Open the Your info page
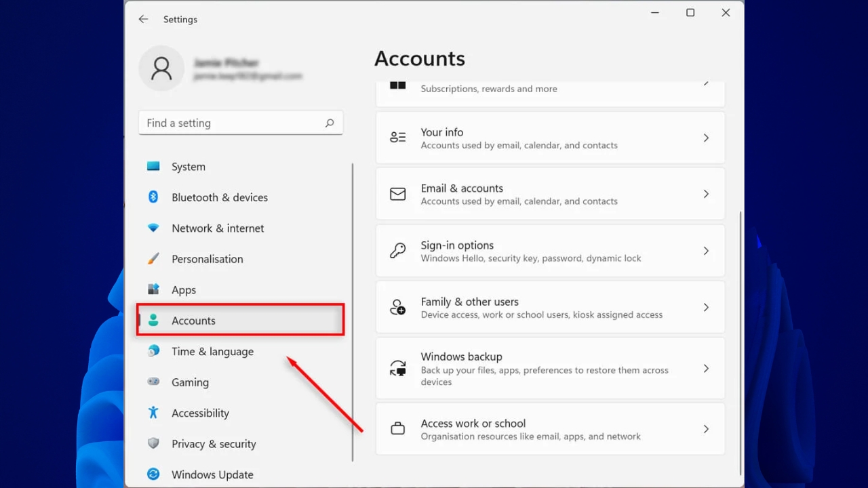The height and width of the screenshot is (488, 868). (550, 138)
